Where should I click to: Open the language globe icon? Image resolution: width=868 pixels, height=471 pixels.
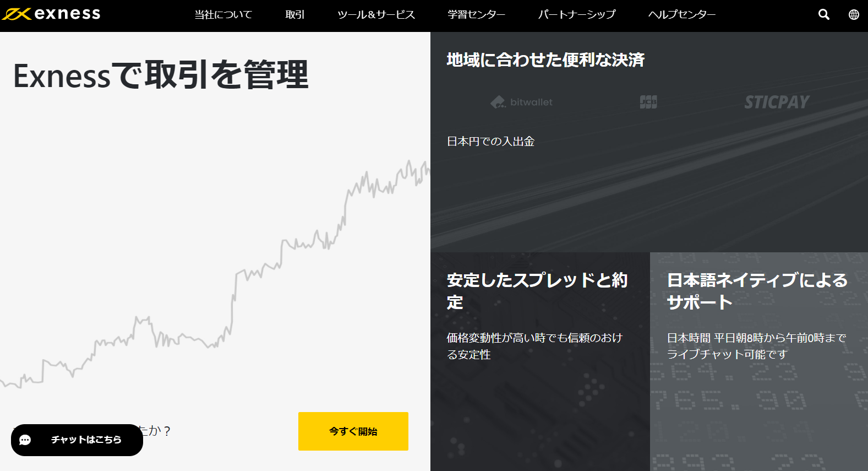(854, 14)
